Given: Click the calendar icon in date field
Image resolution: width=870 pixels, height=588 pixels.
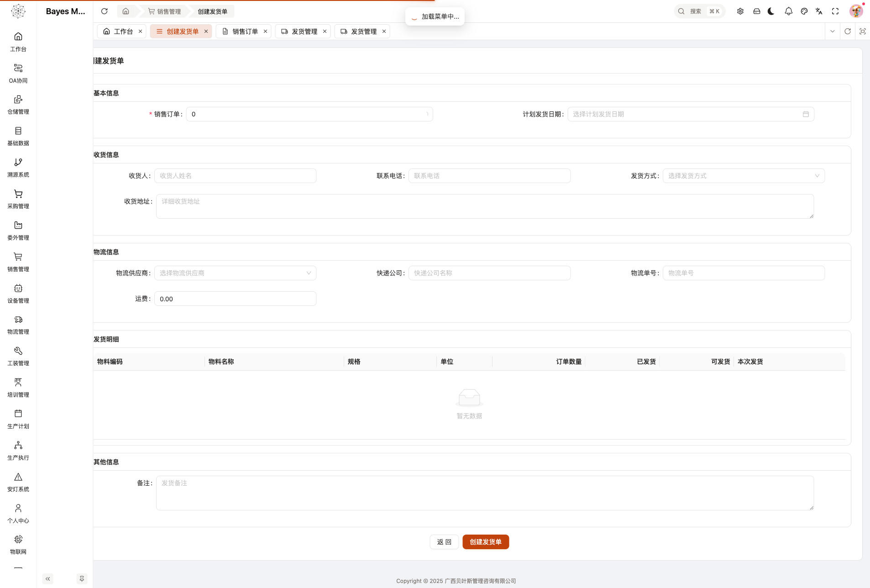Looking at the screenshot, I should click(x=806, y=114).
